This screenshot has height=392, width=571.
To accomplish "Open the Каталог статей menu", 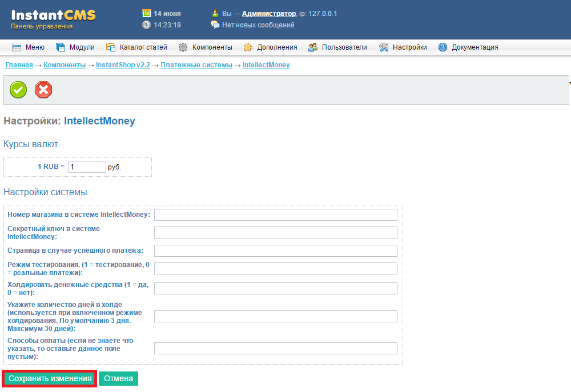I will pyautogui.click(x=136, y=47).
